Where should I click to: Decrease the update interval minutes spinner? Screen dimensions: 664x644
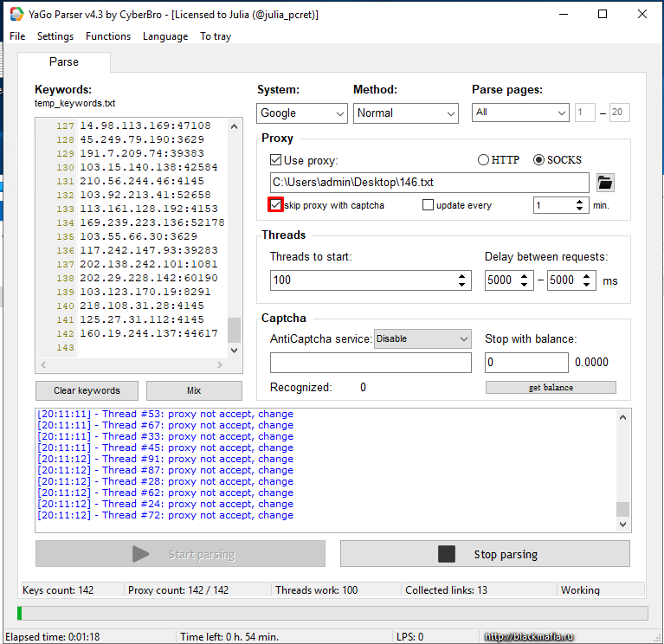pyautogui.click(x=579, y=209)
